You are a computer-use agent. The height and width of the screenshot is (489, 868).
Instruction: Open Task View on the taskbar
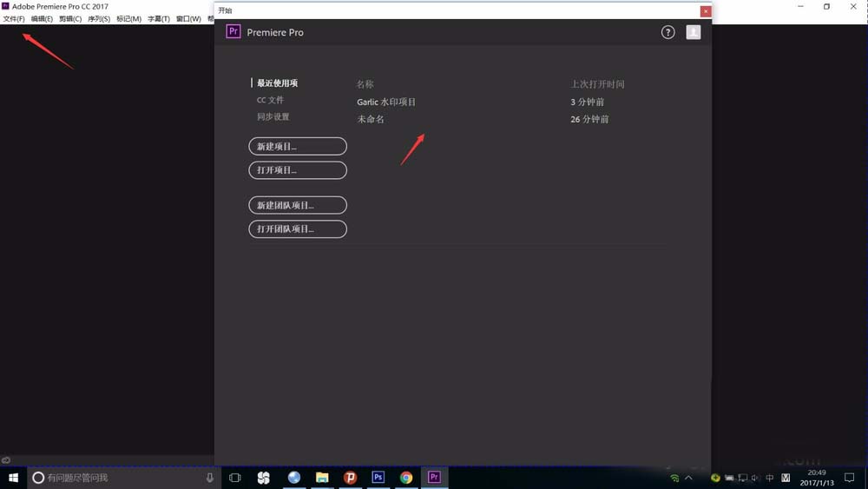pyautogui.click(x=234, y=478)
